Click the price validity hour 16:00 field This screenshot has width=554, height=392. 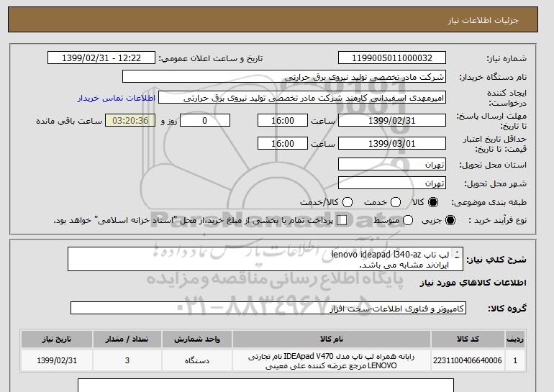click(283, 143)
